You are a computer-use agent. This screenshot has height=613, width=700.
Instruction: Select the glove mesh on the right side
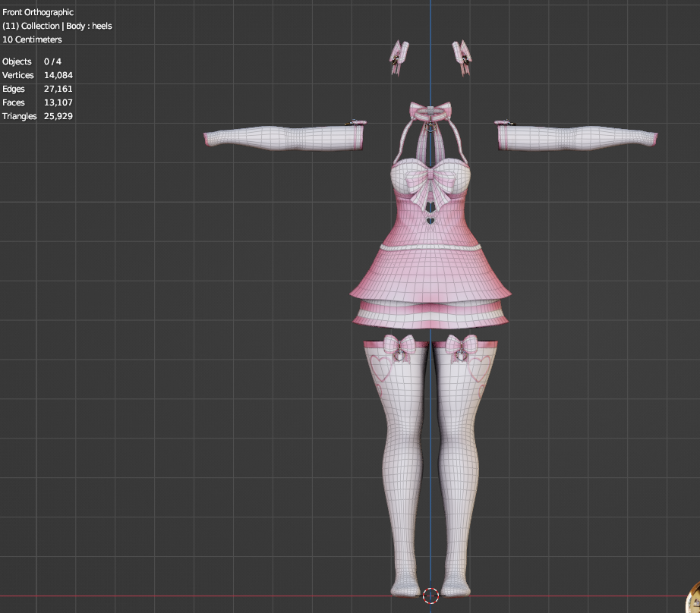pyautogui.click(x=576, y=137)
